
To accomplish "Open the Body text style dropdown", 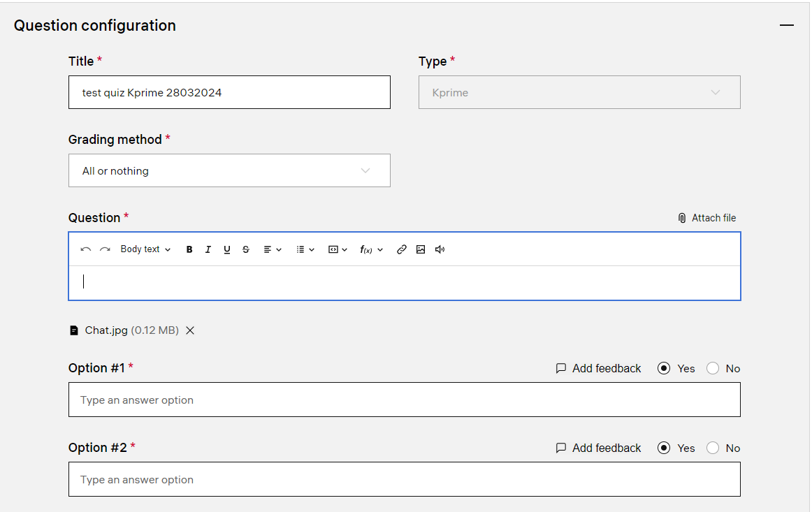I will coord(145,249).
